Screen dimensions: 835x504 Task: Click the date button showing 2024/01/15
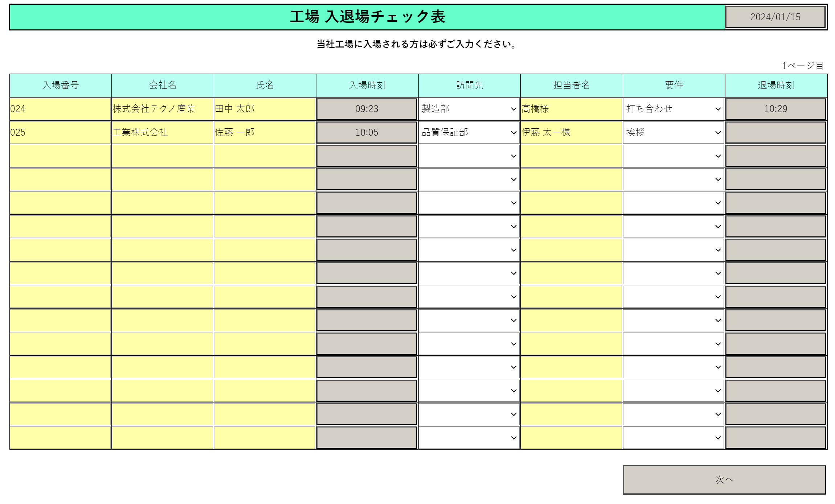tap(775, 17)
